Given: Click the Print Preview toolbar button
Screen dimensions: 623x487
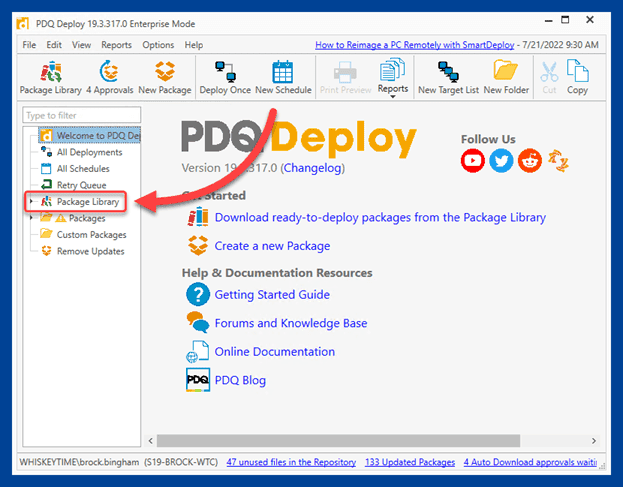Looking at the screenshot, I should 345,78.
